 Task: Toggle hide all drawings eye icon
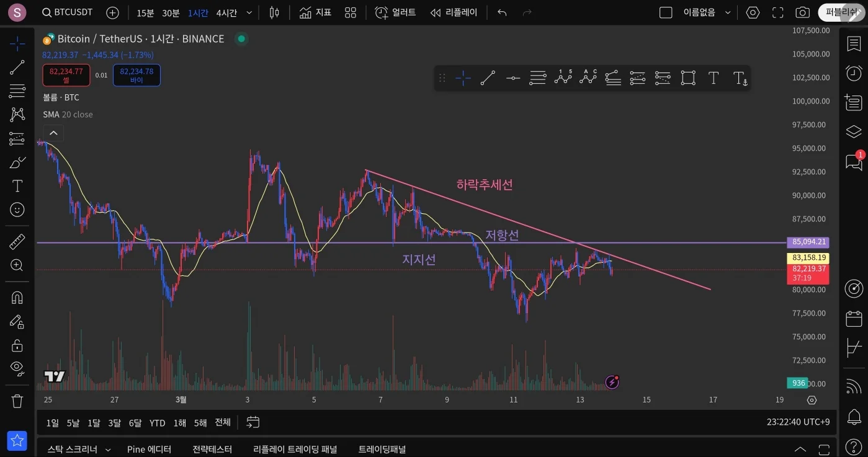[x=17, y=368]
